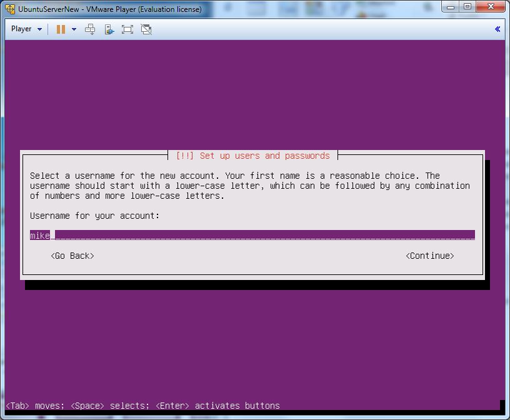Click the username field containing mike
510x420 pixels.
[252, 236]
